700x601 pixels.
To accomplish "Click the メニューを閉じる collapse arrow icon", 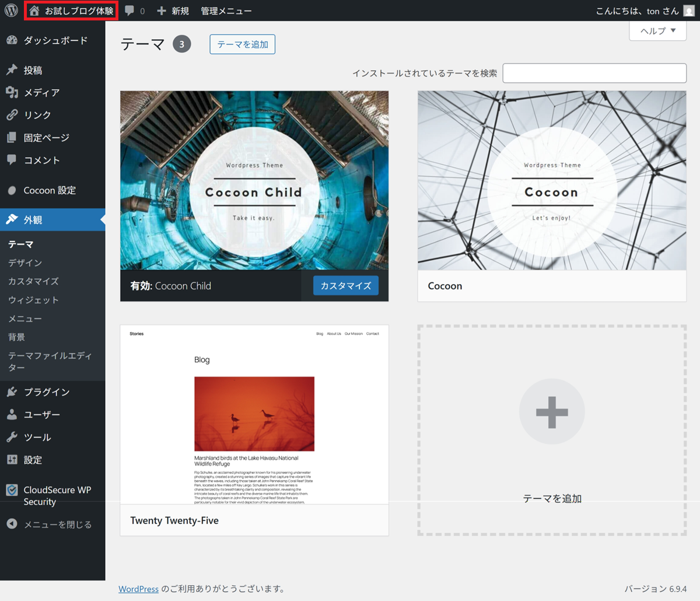I will [x=12, y=524].
